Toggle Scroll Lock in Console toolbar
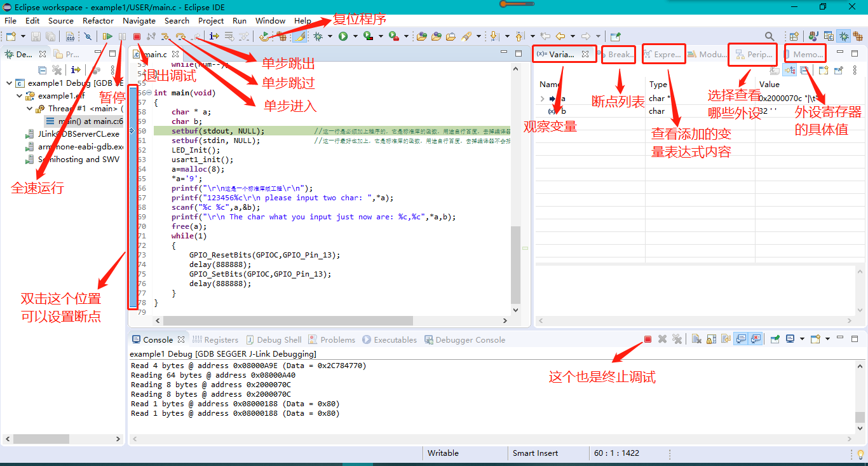 711,339
